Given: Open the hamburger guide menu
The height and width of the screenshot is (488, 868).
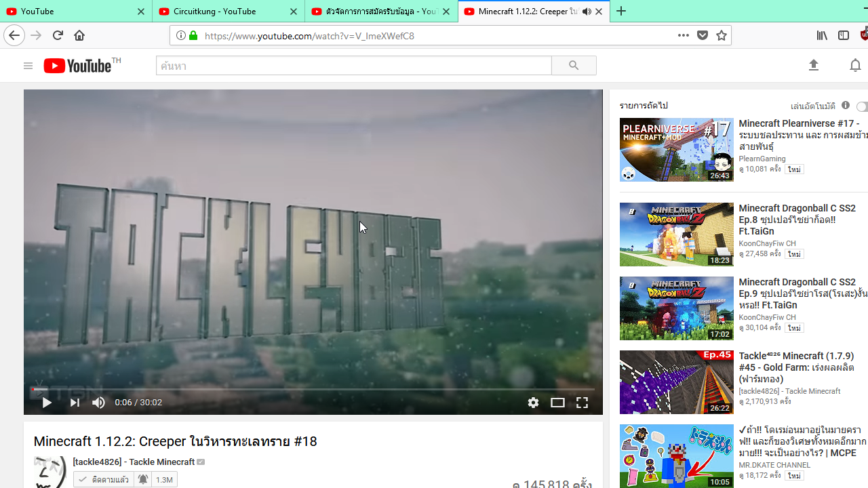Looking at the screenshot, I should [28, 66].
